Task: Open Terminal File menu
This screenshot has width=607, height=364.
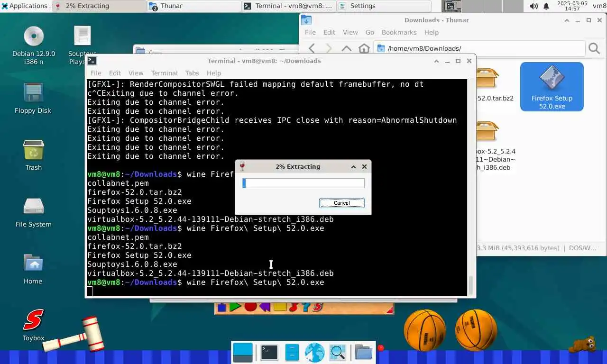Action: pyautogui.click(x=96, y=73)
